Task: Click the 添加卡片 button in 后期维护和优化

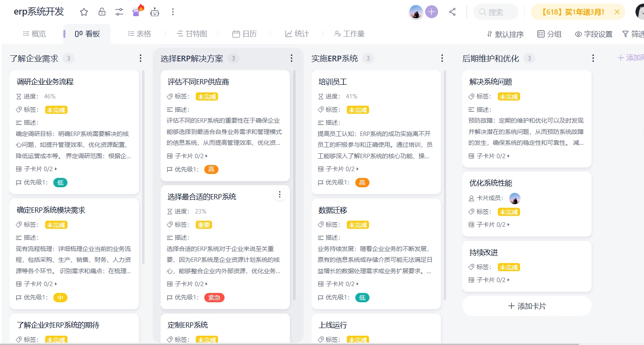Action: click(527, 306)
